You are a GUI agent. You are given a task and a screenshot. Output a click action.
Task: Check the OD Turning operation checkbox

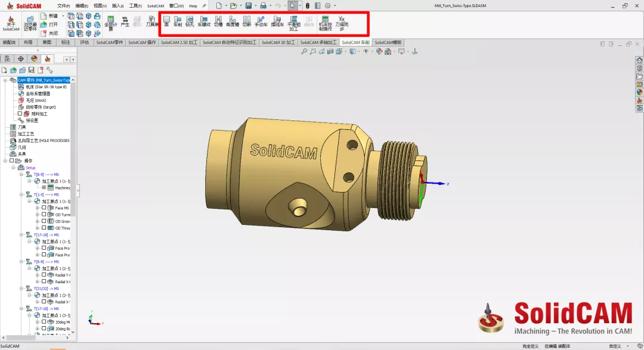[44, 215]
